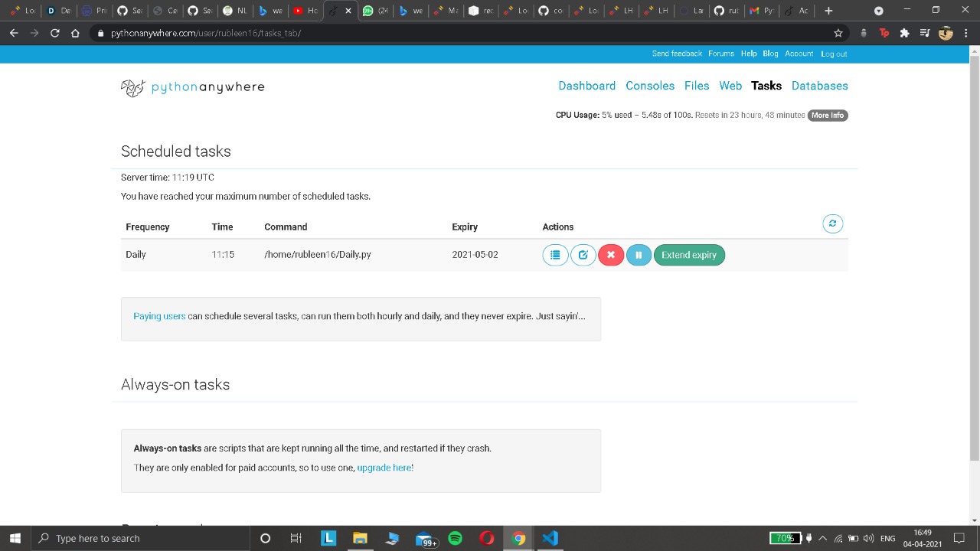Open Opera browser from the taskbar

tap(487, 538)
